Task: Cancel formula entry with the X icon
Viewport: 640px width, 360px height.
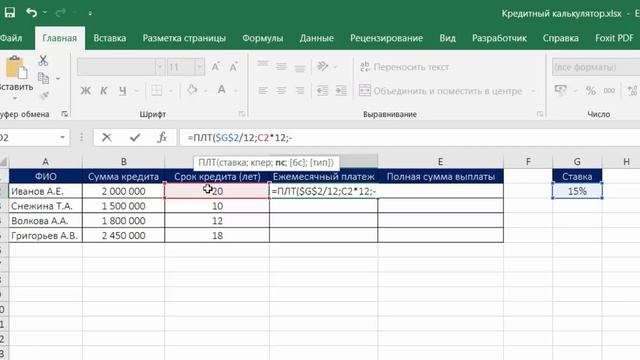Action: (107, 138)
